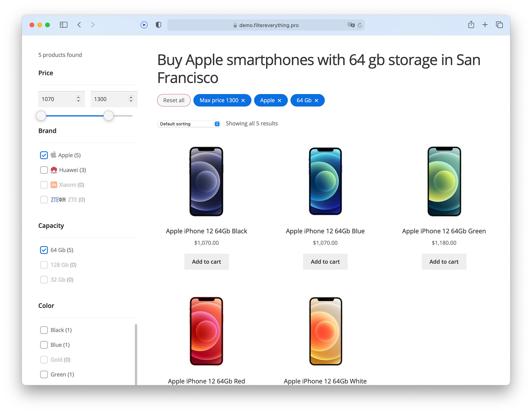Image resolution: width=532 pixels, height=414 pixels.
Task: Uncheck the Apple brand checkbox
Action: [x=44, y=155]
